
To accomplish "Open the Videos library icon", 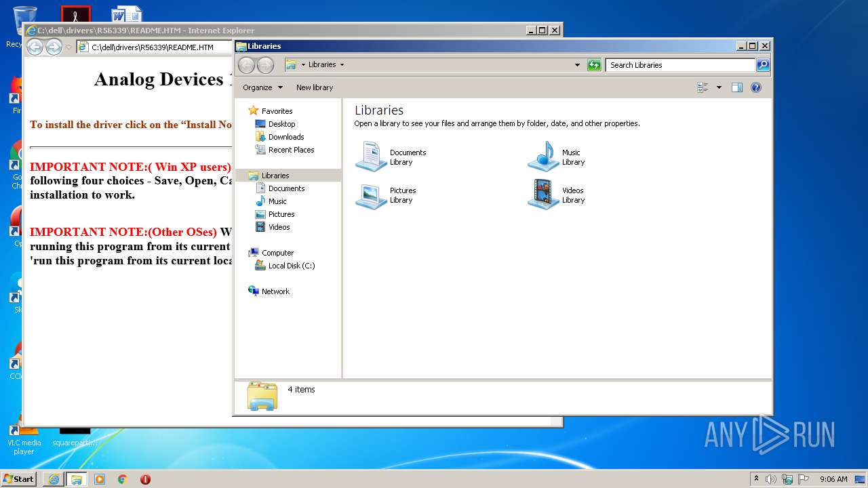I will (x=543, y=195).
